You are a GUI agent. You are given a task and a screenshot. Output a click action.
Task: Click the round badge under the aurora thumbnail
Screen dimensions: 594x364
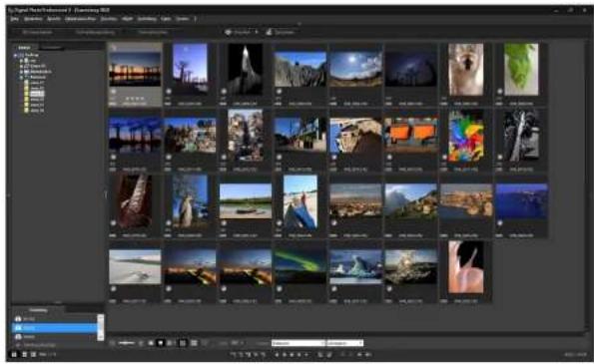[x=279, y=288]
